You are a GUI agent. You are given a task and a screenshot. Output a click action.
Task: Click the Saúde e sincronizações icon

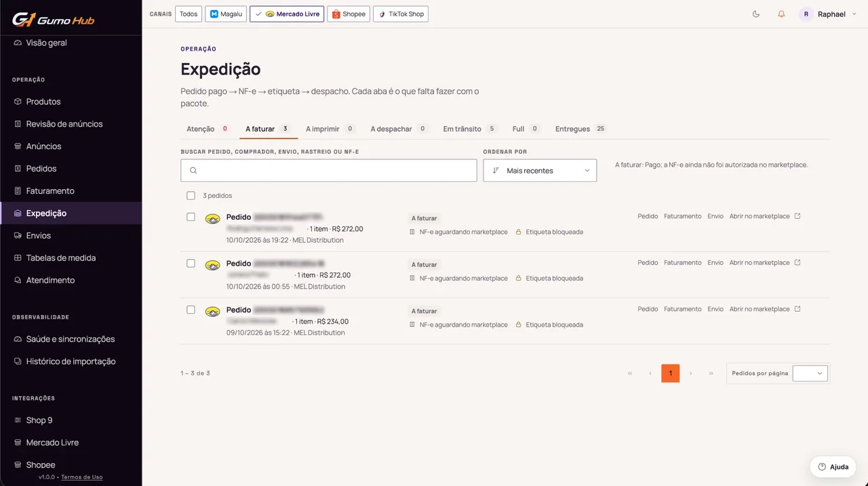click(18, 339)
